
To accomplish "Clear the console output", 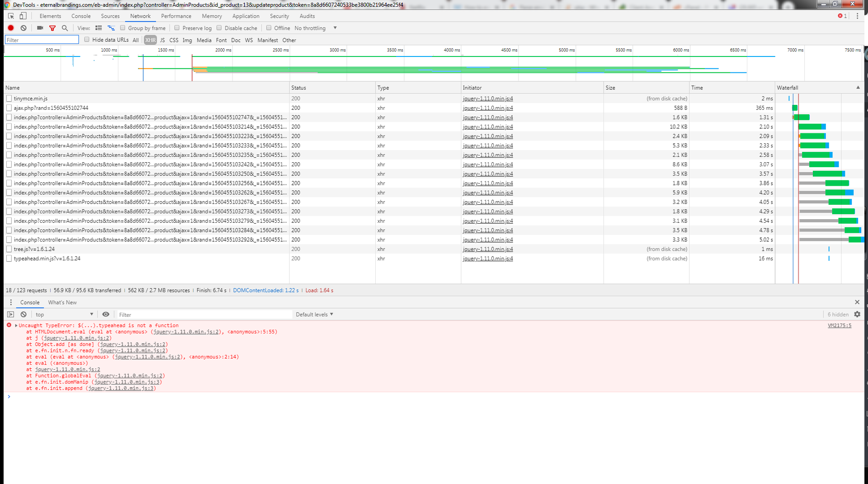I will (x=24, y=315).
